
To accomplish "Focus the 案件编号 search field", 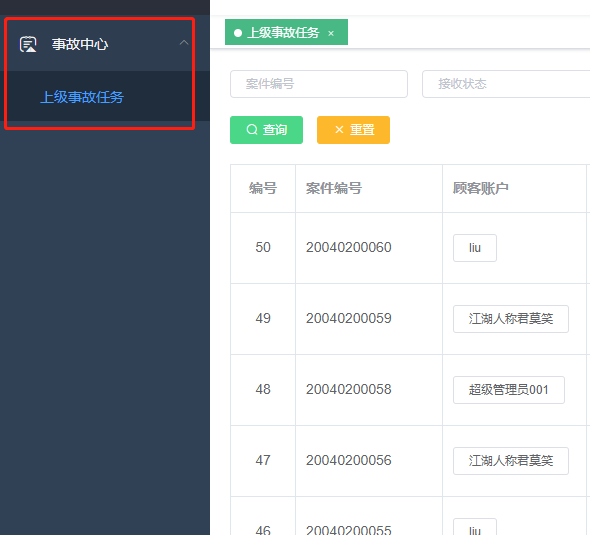I will 319,84.
